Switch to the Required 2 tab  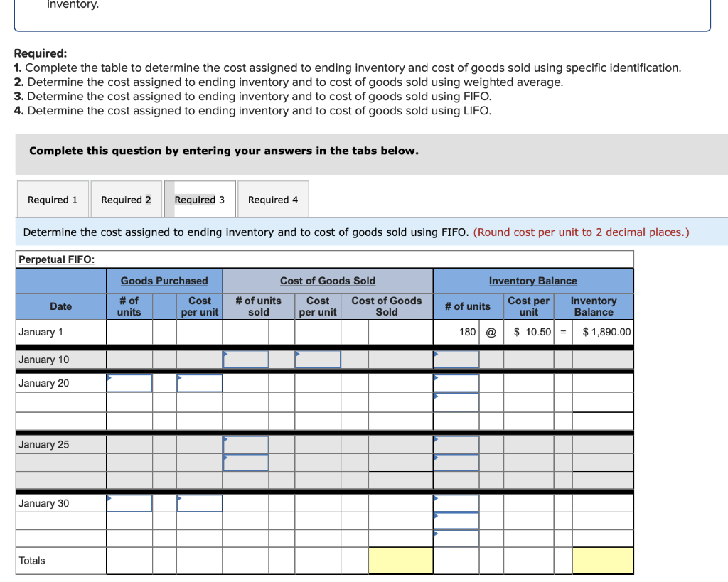(126, 199)
